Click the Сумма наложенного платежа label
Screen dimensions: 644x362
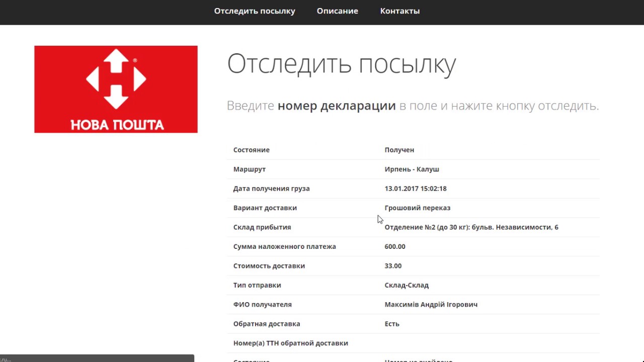pos(284,246)
